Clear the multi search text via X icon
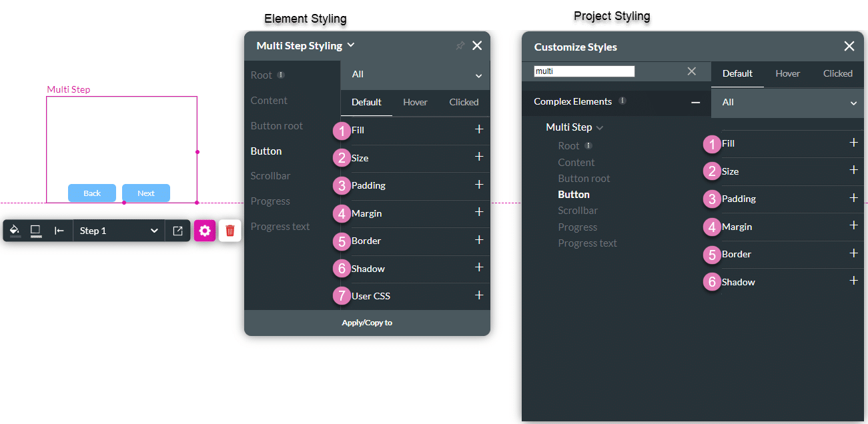The image size is (868, 424). pos(692,71)
